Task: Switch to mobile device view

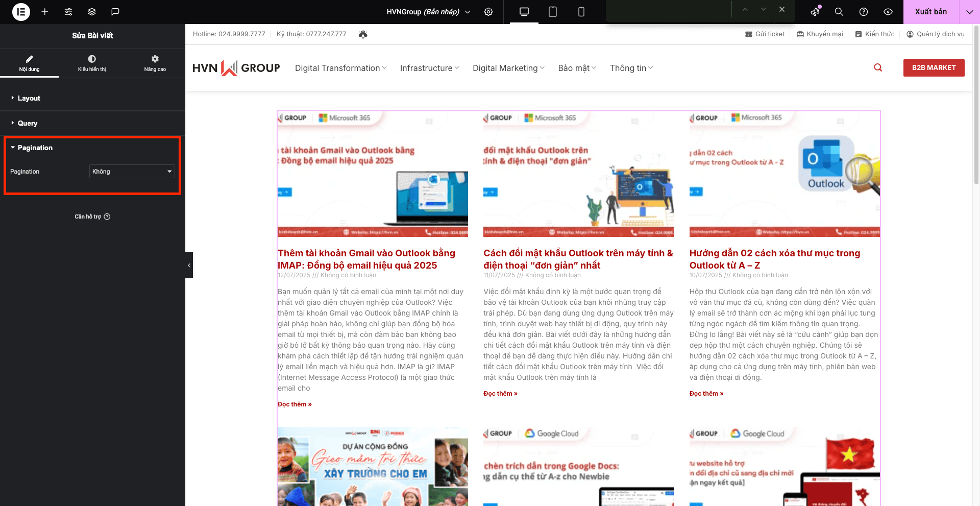Action: [x=581, y=12]
